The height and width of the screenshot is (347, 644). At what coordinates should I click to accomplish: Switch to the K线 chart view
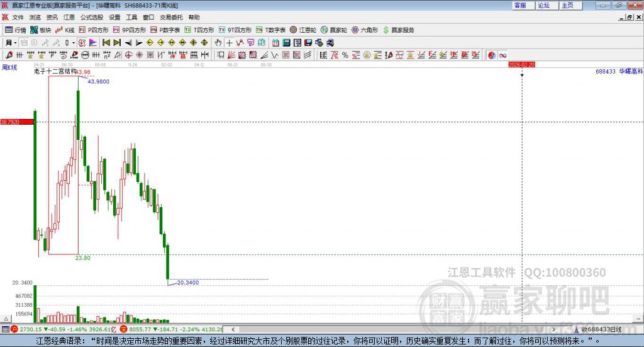(65, 30)
